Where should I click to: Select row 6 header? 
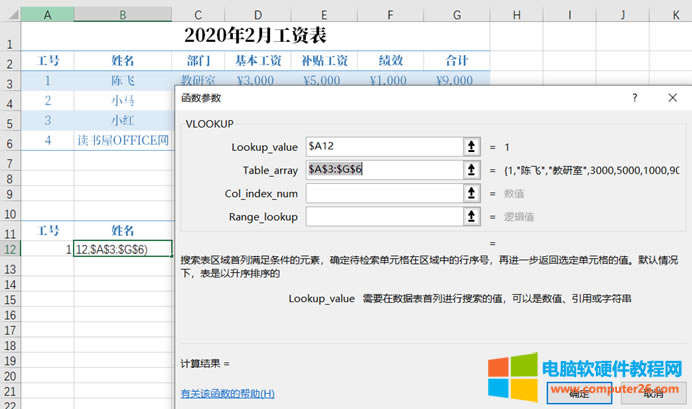click(10, 141)
